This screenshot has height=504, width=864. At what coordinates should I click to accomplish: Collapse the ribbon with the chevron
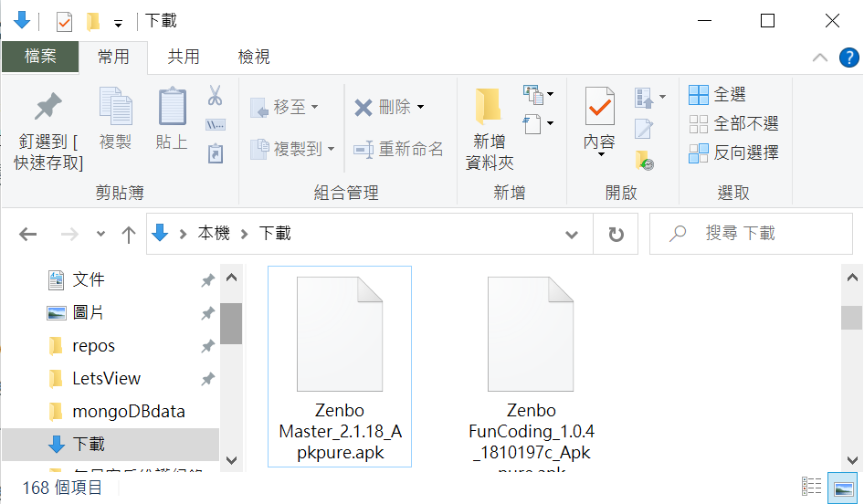(820, 58)
